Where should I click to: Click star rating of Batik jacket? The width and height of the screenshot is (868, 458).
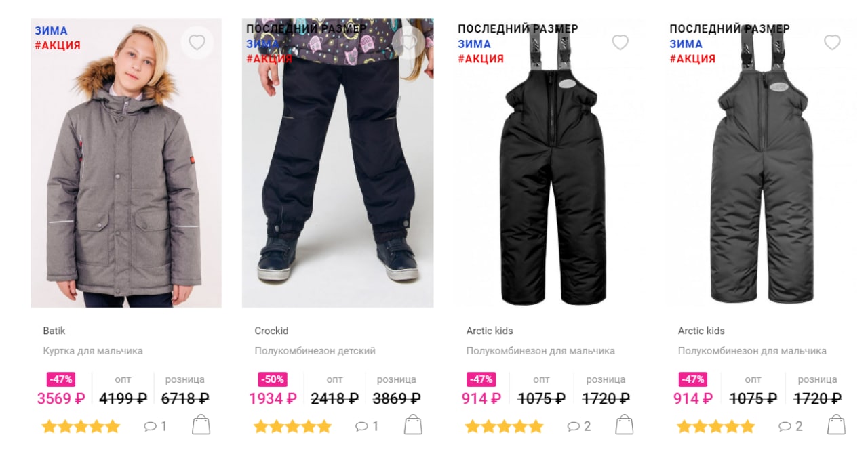point(81,426)
